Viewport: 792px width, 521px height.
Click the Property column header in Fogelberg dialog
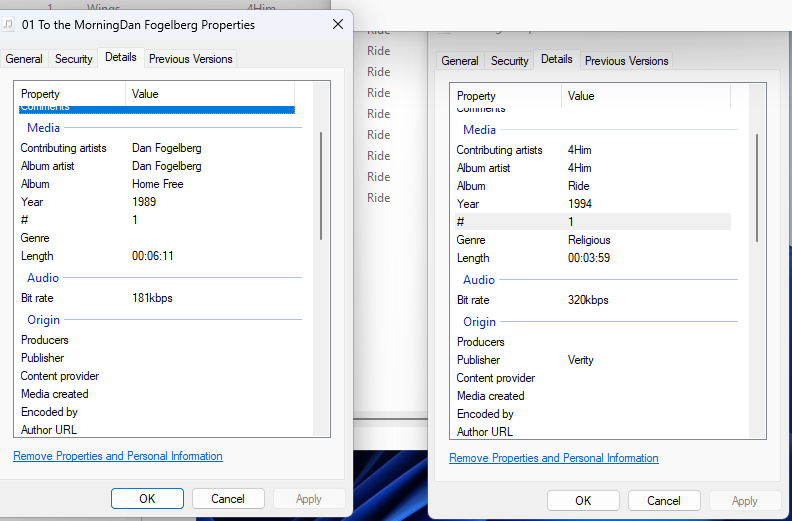tap(70, 94)
